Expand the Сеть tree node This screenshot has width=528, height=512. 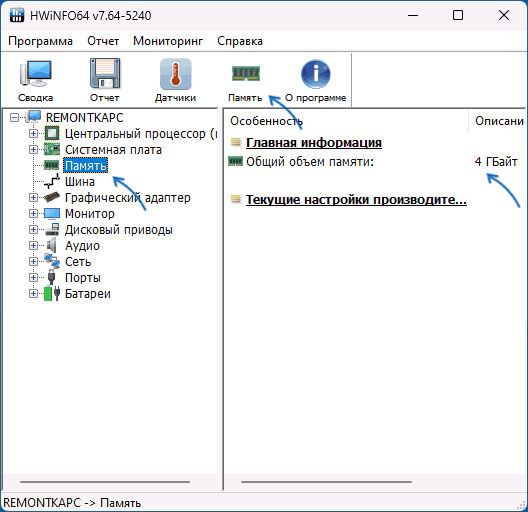pyautogui.click(x=33, y=261)
